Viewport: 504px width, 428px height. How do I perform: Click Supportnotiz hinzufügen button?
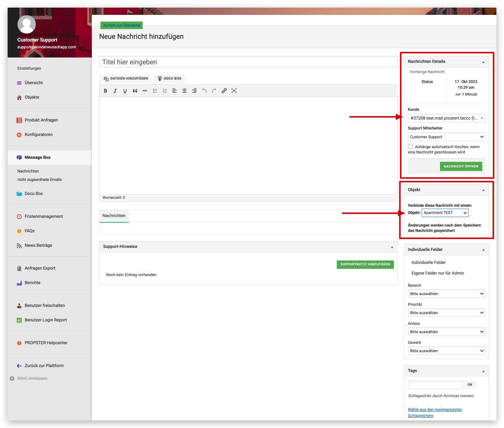pyautogui.click(x=365, y=264)
